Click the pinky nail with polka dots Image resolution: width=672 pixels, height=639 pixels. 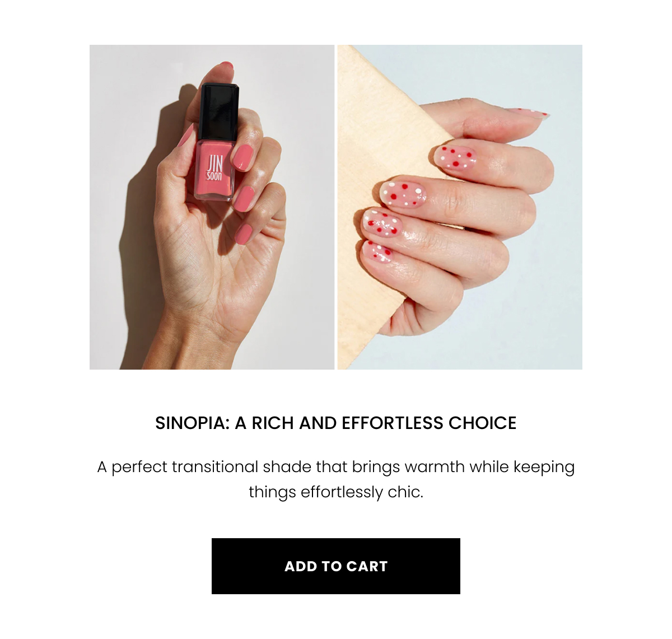[377, 253]
